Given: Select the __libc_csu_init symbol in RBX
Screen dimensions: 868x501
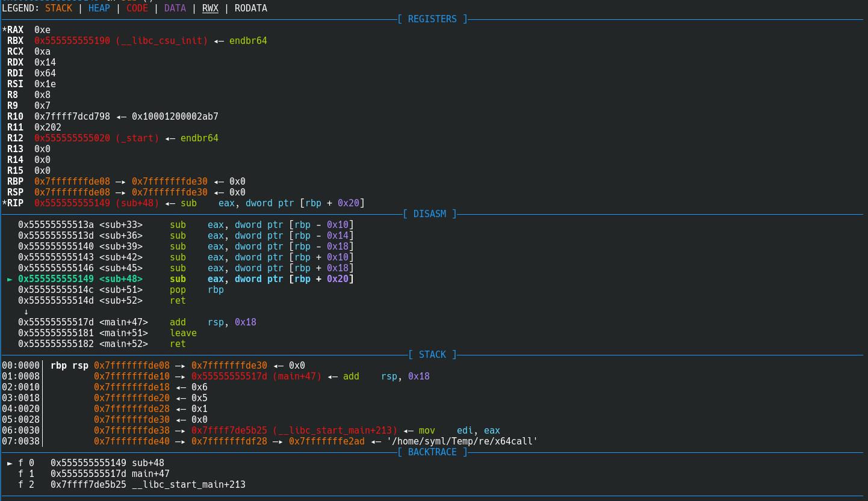Looking at the screenshot, I should pos(161,41).
